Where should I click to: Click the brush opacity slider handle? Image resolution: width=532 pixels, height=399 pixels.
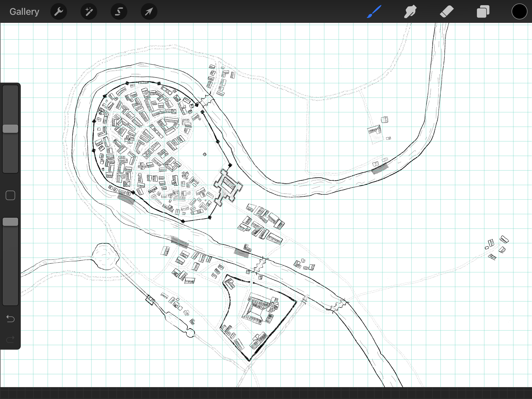tap(10, 222)
